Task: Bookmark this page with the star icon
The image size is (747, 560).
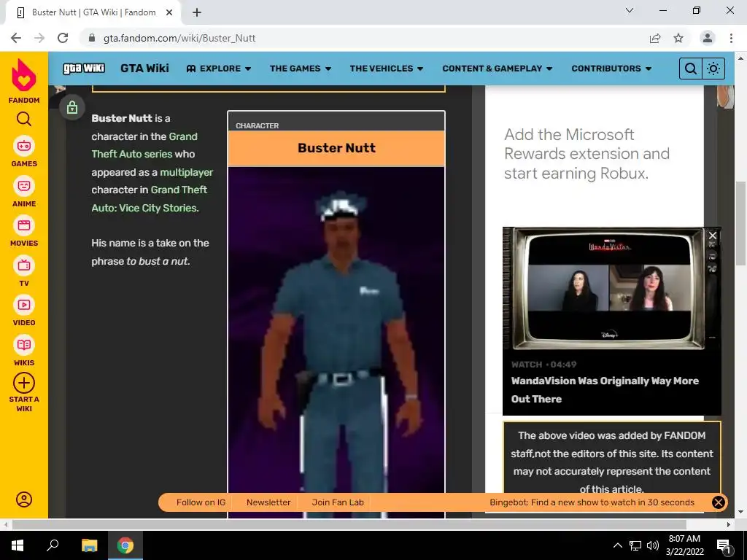Action: [x=678, y=38]
